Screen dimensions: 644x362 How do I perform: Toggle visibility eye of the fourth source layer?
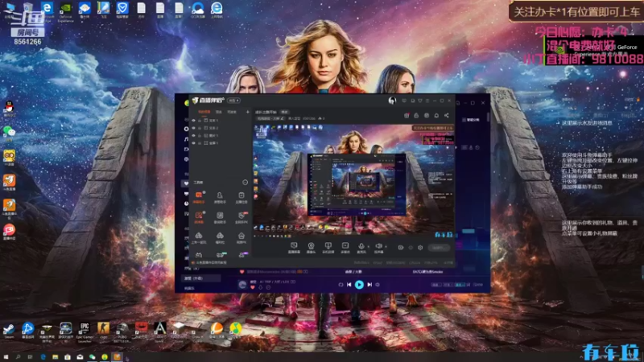194,143
